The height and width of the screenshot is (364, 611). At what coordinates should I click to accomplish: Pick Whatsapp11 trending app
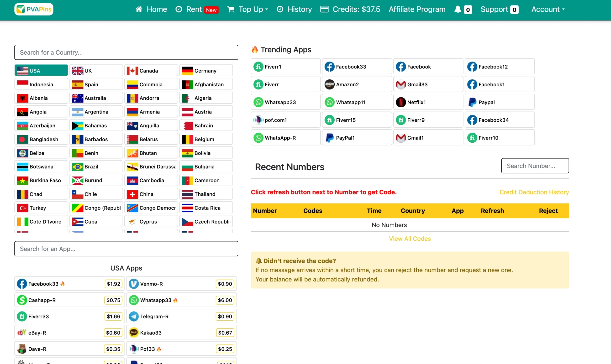pyautogui.click(x=357, y=102)
